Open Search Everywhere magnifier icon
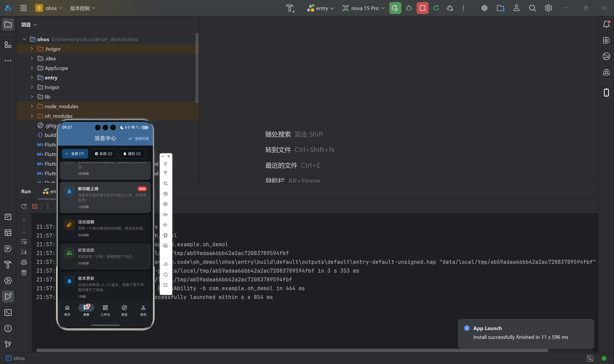614x364 pixels. 532,8
